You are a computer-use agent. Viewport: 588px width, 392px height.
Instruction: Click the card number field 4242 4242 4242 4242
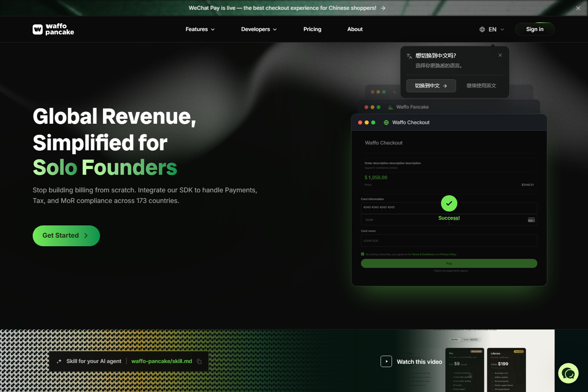click(449, 208)
